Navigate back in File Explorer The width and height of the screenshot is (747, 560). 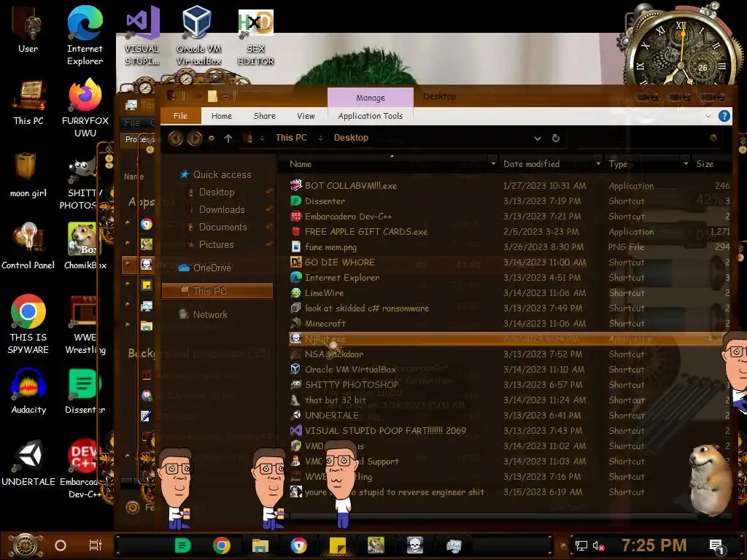[x=175, y=138]
